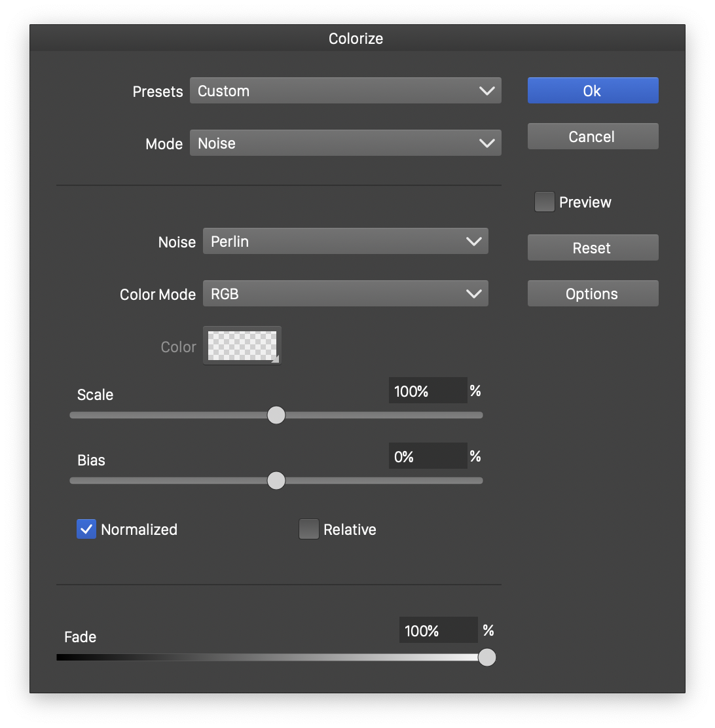Click the Bias slider handle

[276, 481]
